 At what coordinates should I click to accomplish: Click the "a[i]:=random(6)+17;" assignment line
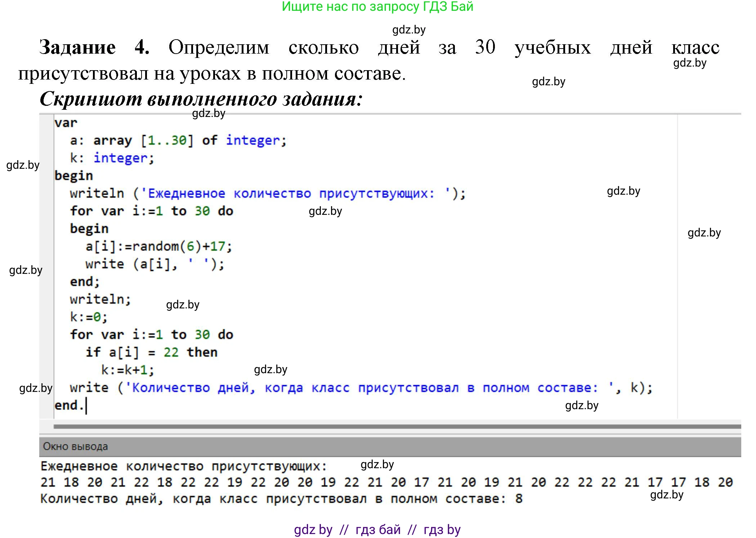coord(158,246)
